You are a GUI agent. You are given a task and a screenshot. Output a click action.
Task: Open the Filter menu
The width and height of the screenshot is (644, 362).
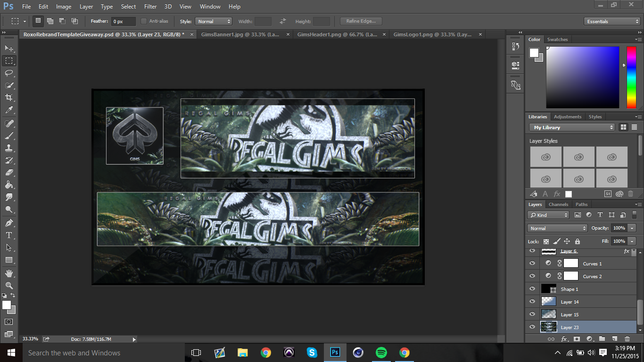pyautogui.click(x=150, y=7)
